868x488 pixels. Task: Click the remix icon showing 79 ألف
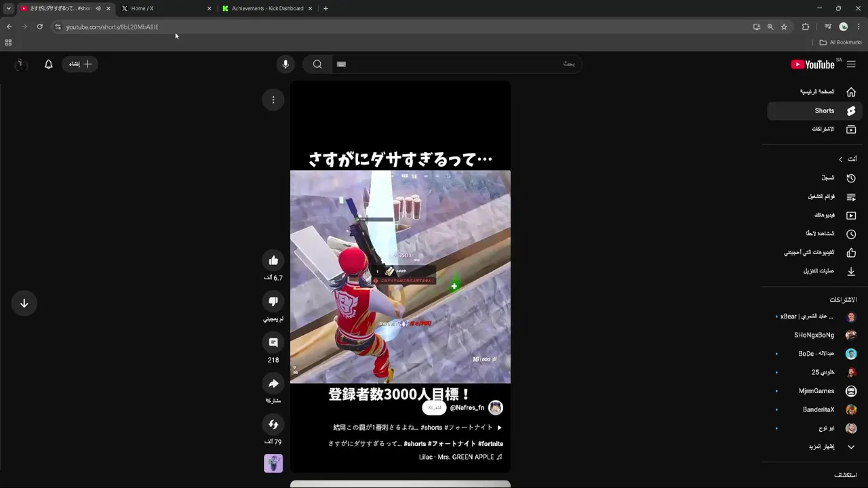pyautogui.click(x=273, y=424)
